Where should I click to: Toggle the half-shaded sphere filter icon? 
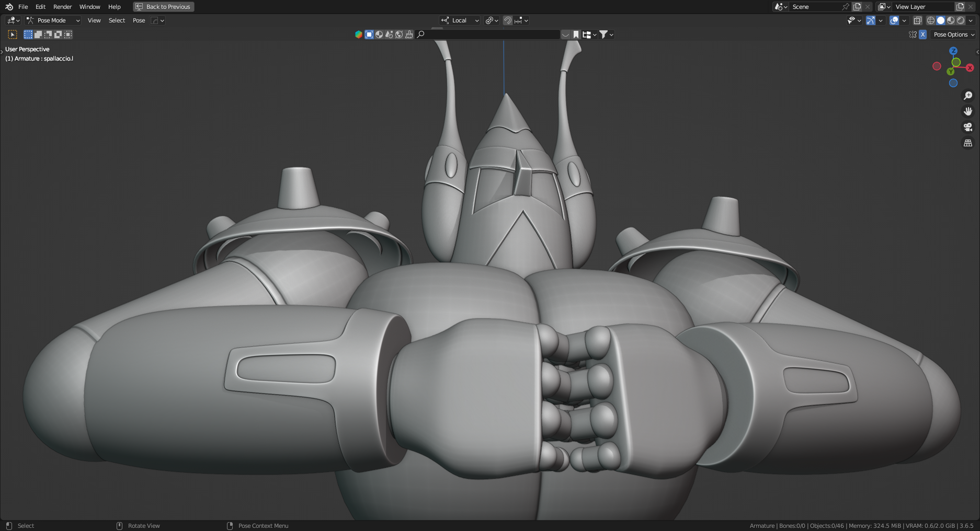379,34
